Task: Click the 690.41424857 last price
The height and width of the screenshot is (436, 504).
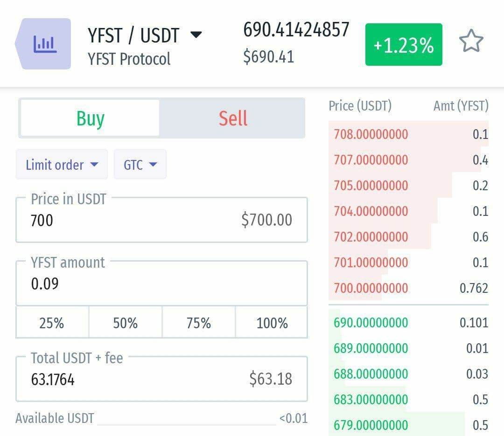Action: pos(296,30)
